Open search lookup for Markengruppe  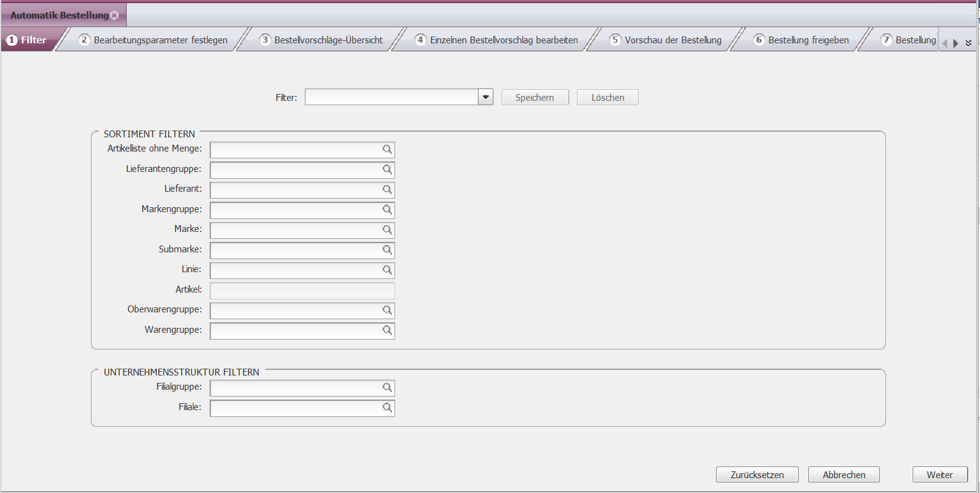(x=387, y=210)
